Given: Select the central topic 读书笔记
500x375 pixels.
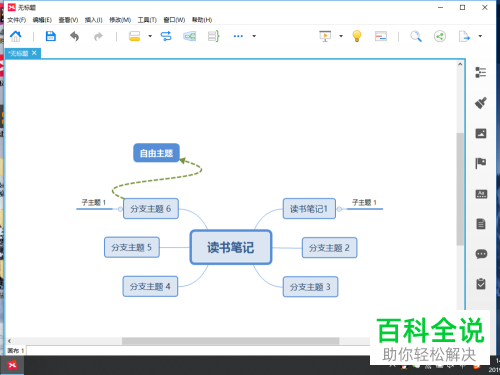Looking at the screenshot, I should 231,247.
